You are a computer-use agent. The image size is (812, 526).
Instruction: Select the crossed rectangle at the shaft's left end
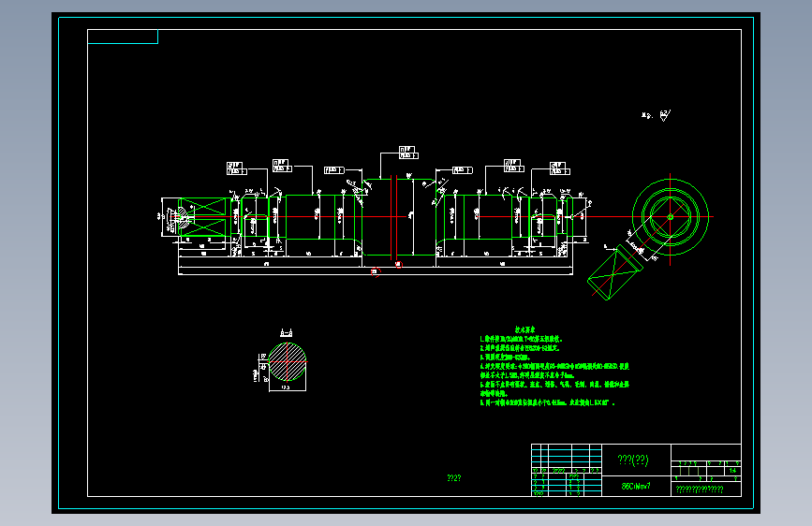tap(204, 217)
